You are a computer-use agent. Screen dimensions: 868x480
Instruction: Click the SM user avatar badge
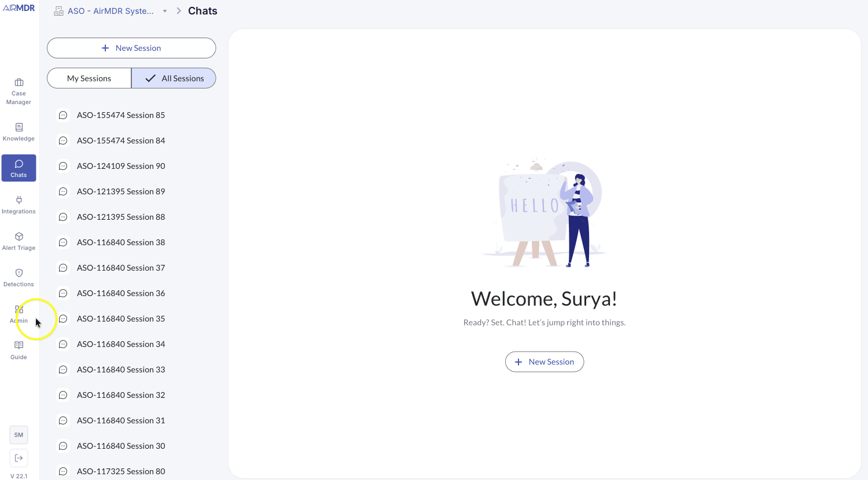point(18,434)
